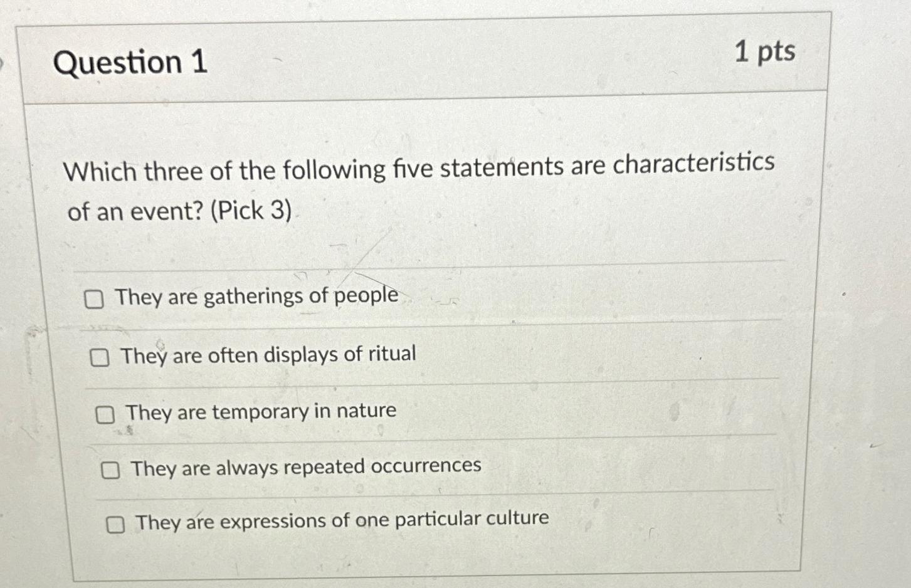
Task: Enable the 'temporary in nature' checkbox
Action: click(105, 414)
